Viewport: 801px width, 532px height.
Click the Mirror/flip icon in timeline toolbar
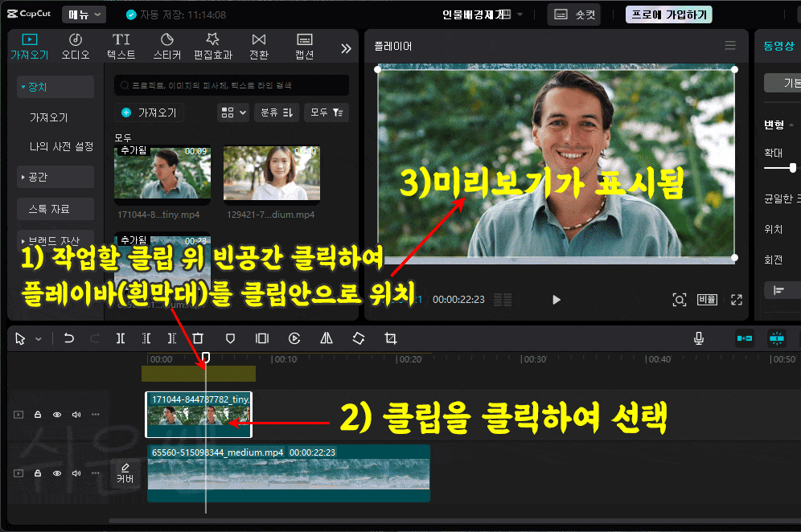[327, 338]
